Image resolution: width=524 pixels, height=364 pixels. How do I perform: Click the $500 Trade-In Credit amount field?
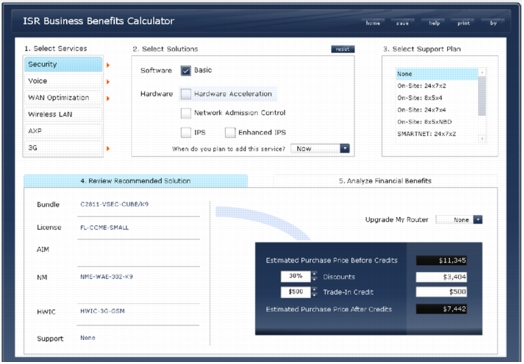coord(441,292)
